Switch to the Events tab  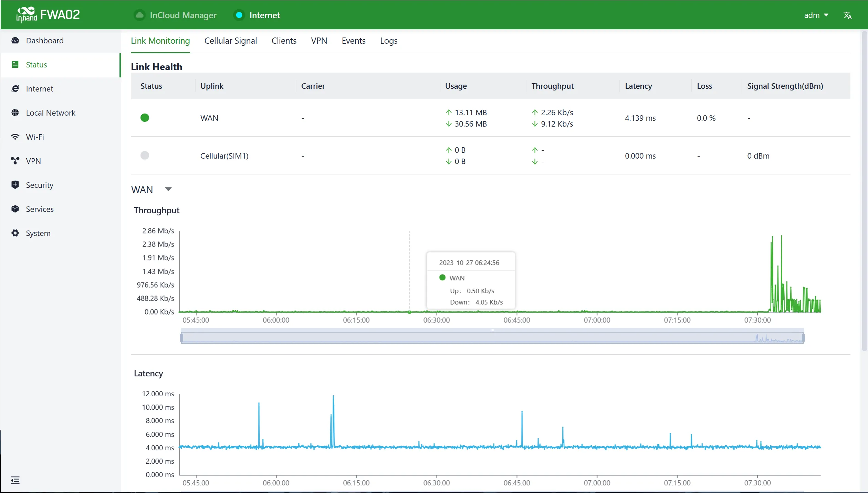pyautogui.click(x=354, y=41)
